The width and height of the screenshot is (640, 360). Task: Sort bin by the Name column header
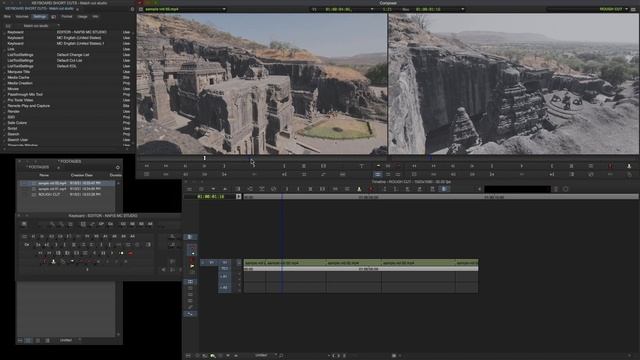click(x=44, y=175)
